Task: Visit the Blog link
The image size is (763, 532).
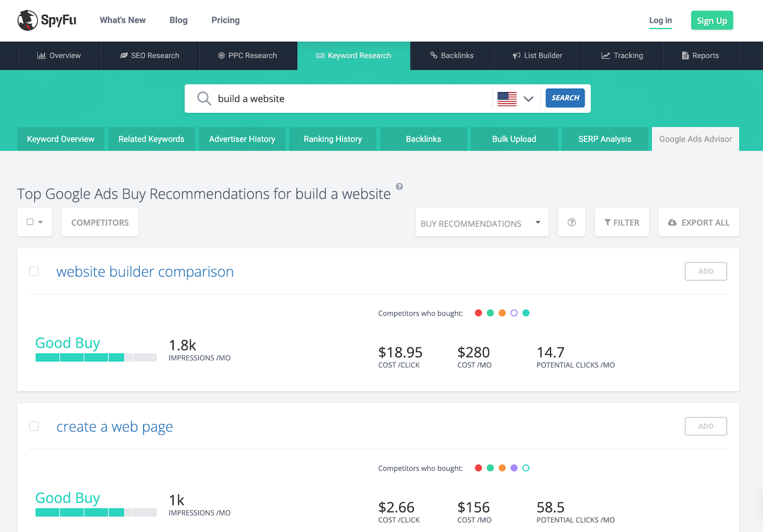Action: [178, 20]
